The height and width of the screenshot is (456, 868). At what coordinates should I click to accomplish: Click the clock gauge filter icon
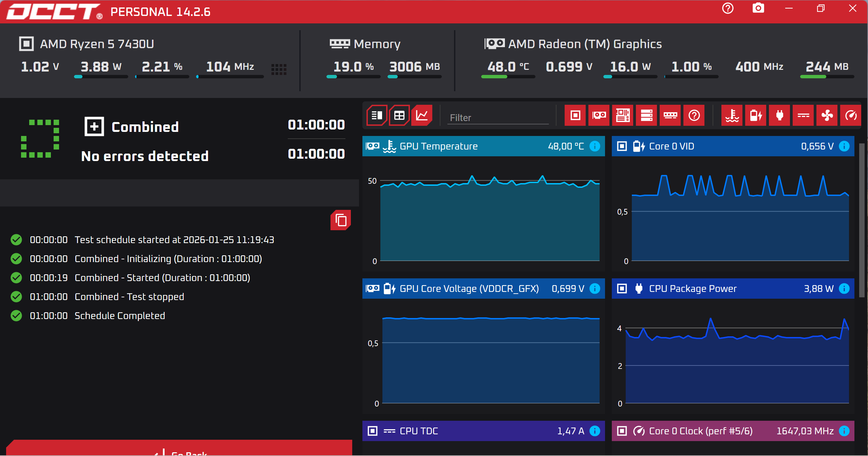(851, 116)
